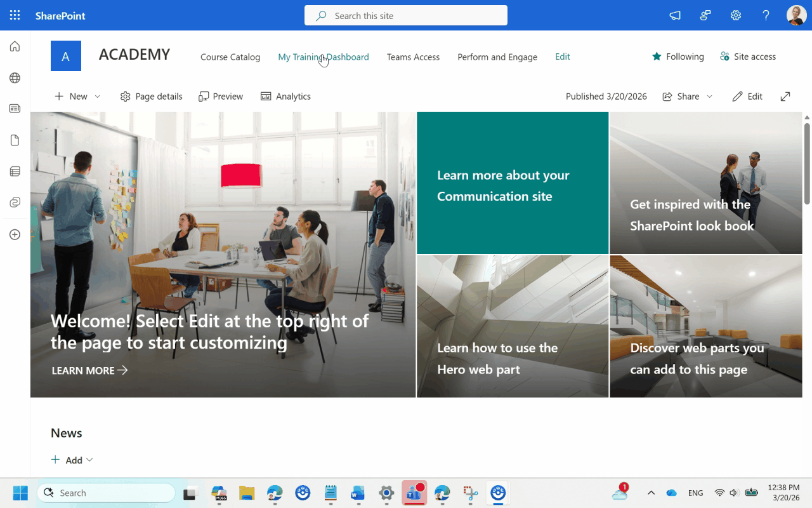Open the SharePoint app launcher

[15, 15]
